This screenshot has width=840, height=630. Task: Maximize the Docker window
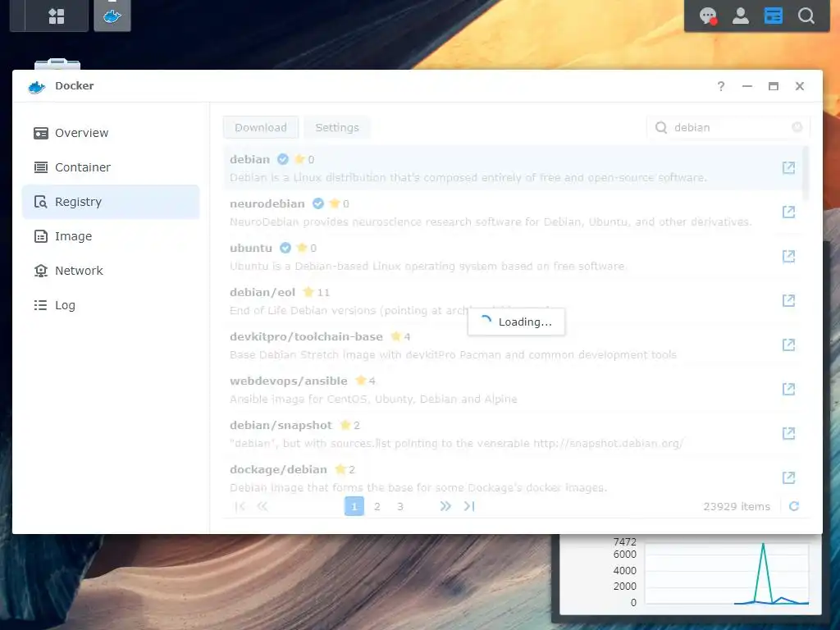coord(774,86)
